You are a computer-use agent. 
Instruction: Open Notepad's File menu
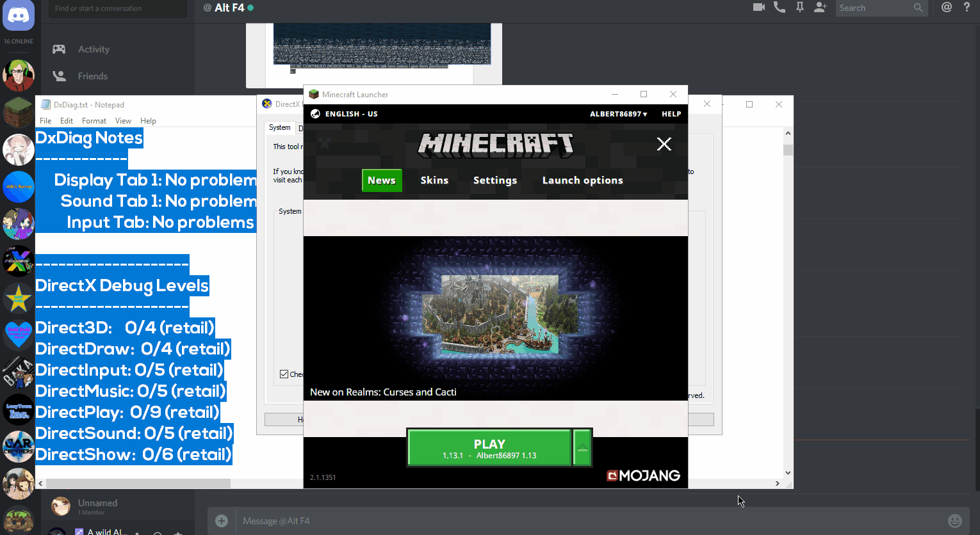(x=45, y=121)
